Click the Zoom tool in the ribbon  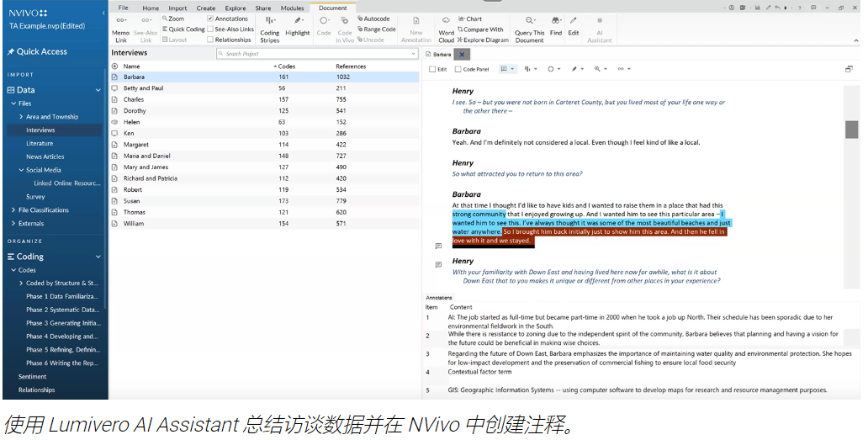coord(173,19)
